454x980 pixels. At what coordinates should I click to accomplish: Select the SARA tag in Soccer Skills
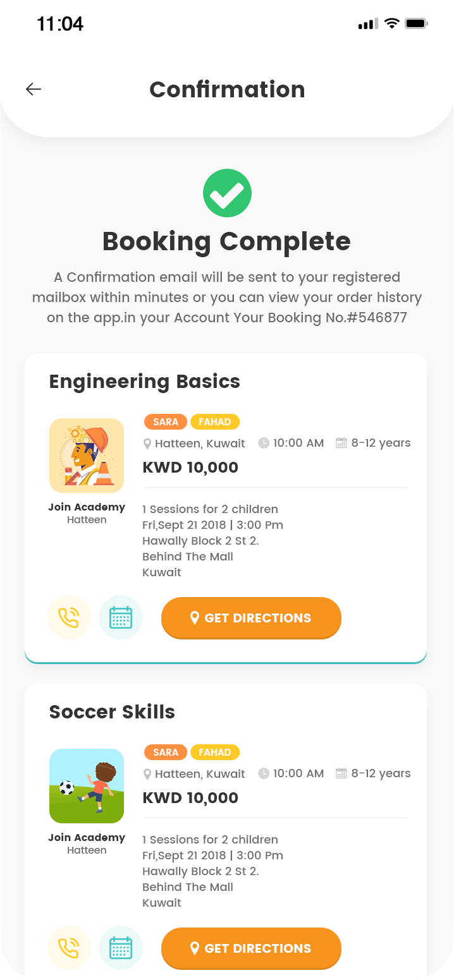click(x=166, y=753)
